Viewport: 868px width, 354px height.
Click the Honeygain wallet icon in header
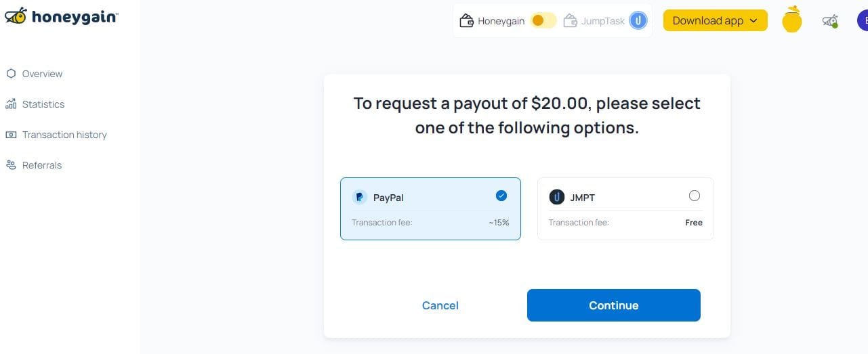click(466, 21)
